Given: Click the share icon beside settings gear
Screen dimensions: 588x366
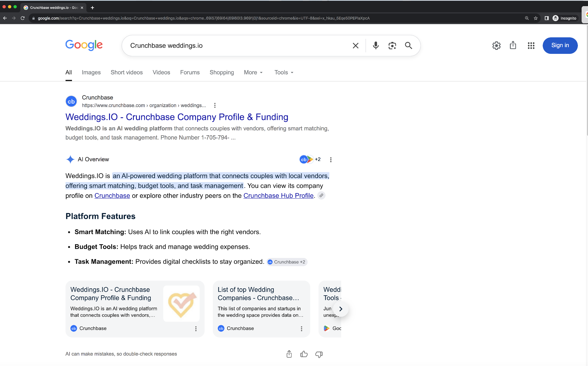Looking at the screenshot, I should (513, 45).
